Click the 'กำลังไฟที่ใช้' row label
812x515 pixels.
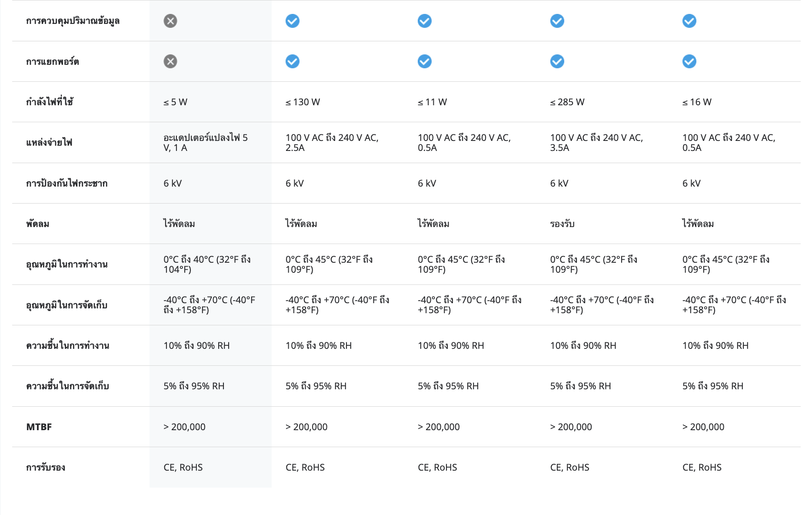tap(50, 102)
